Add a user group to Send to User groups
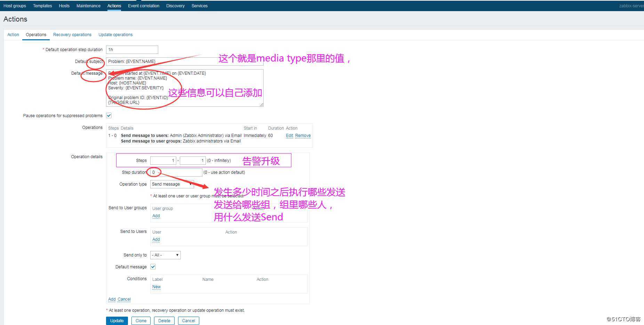The image size is (644, 325). [x=156, y=216]
